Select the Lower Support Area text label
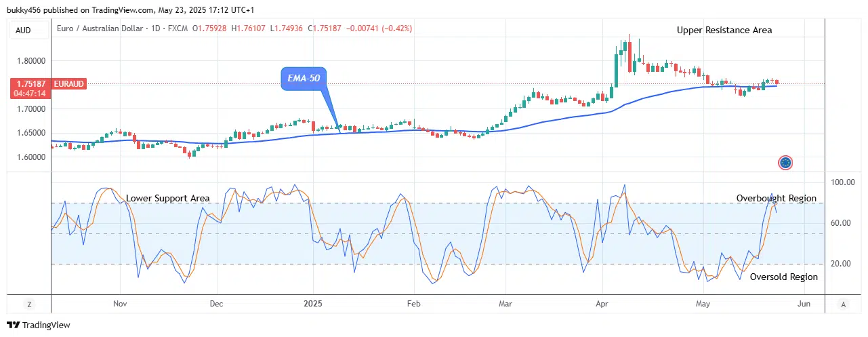868x337 pixels. pos(167,198)
